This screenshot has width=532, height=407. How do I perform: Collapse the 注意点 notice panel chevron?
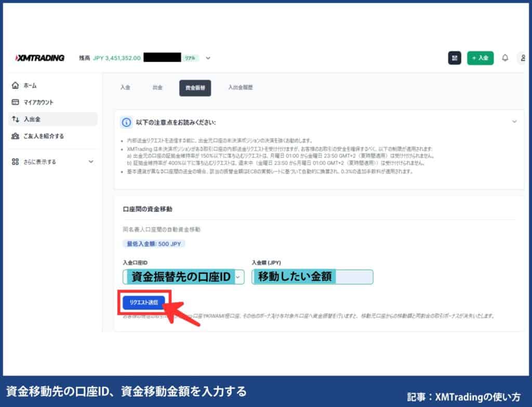coord(514,121)
